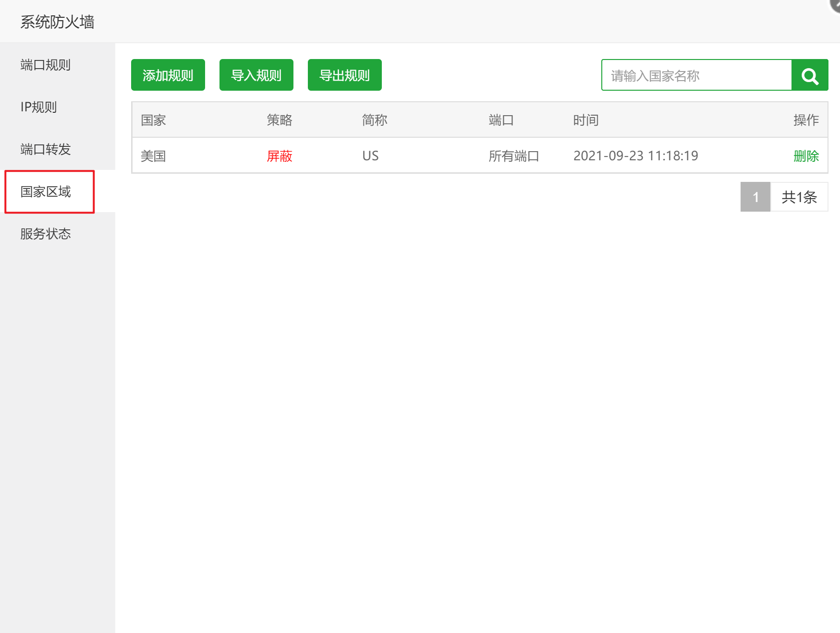Click the 国家 column header
This screenshot has width=840, height=633.
[153, 120]
